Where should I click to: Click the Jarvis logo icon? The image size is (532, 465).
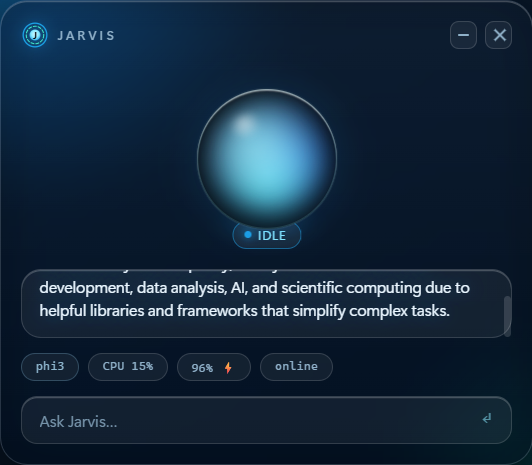35,35
